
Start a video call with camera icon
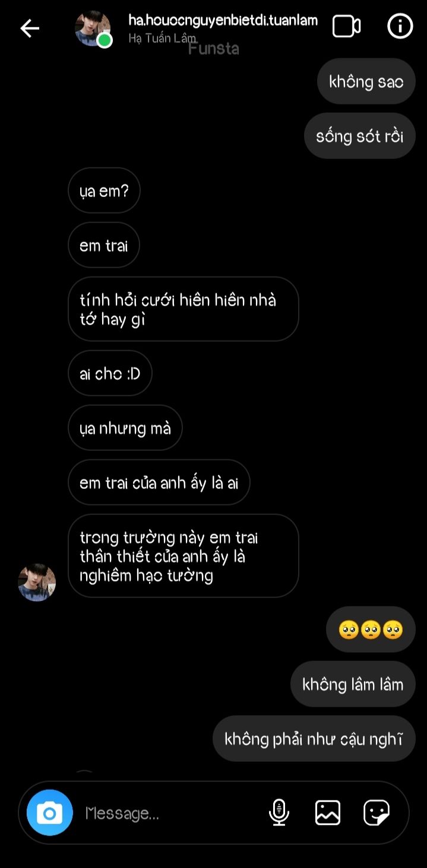tap(346, 26)
